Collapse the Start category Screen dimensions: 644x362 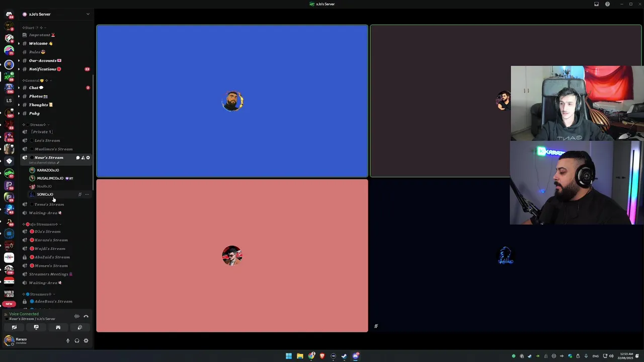coord(34,28)
